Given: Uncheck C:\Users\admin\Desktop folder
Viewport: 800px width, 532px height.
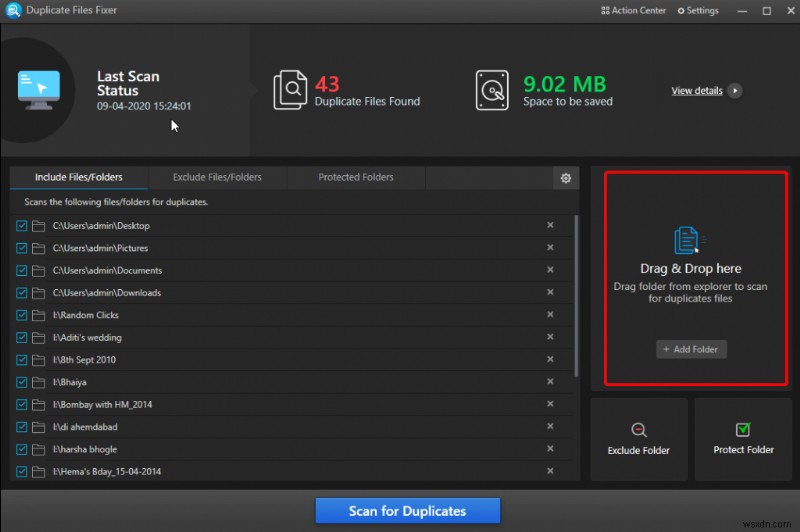Looking at the screenshot, I should (21, 225).
